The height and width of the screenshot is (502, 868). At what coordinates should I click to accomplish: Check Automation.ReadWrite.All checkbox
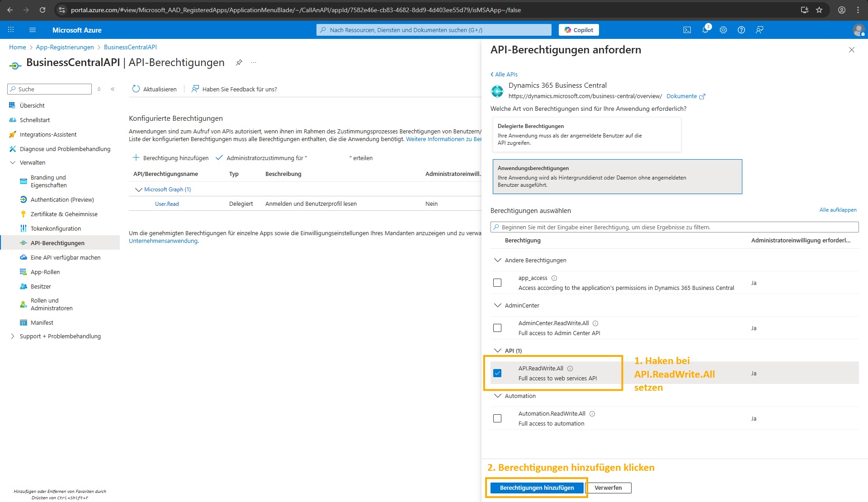(497, 418)
